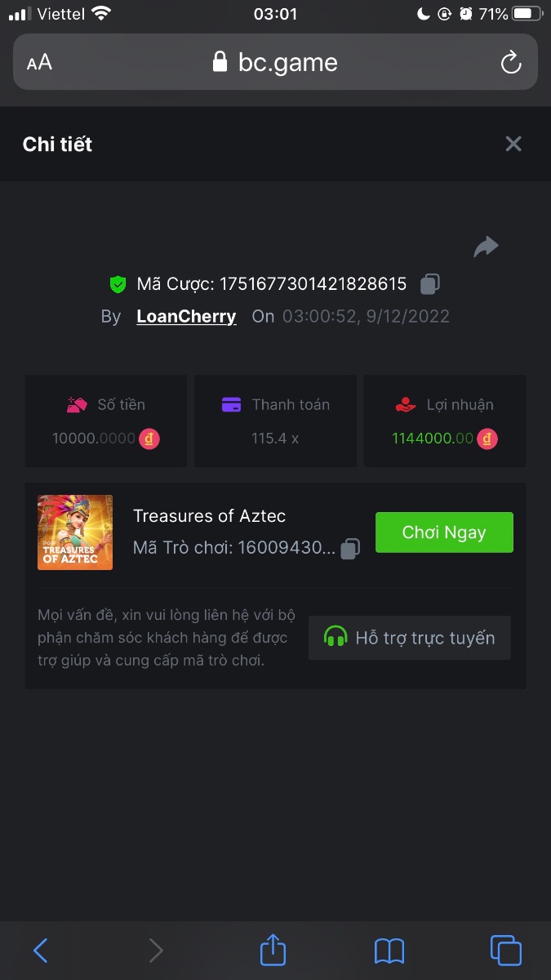Show all Safari tabs

pos(505,950)
